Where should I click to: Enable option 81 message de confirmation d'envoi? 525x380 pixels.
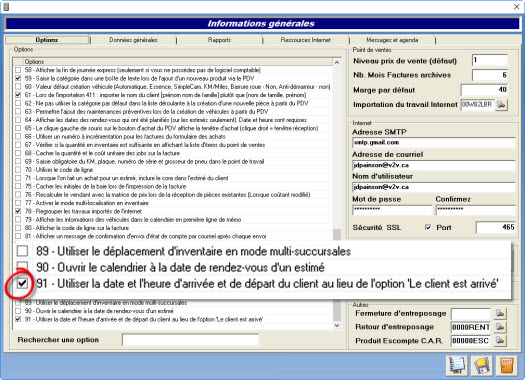18,236
